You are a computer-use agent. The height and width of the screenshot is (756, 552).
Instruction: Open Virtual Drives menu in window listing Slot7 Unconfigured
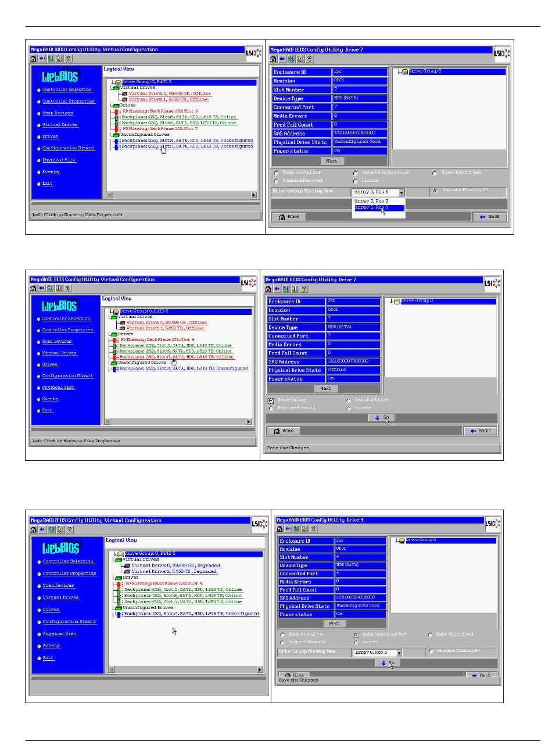(60, 125)
